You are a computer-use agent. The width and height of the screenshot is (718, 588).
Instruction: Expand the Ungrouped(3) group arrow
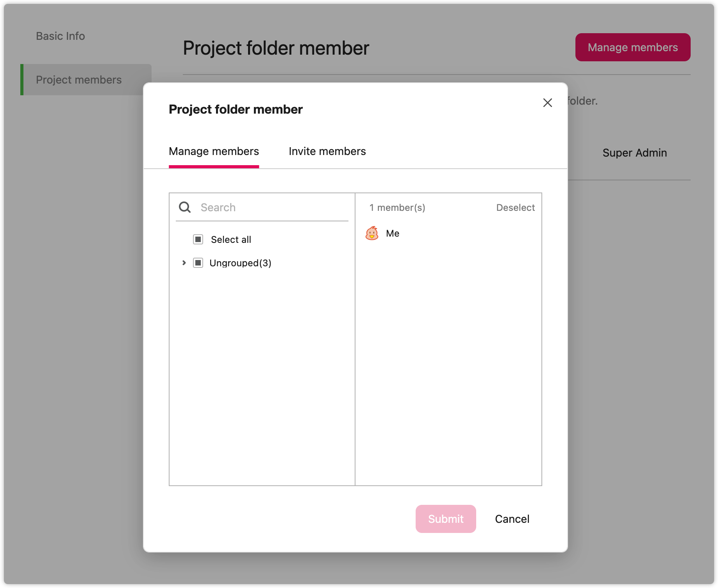pos(184,263)
